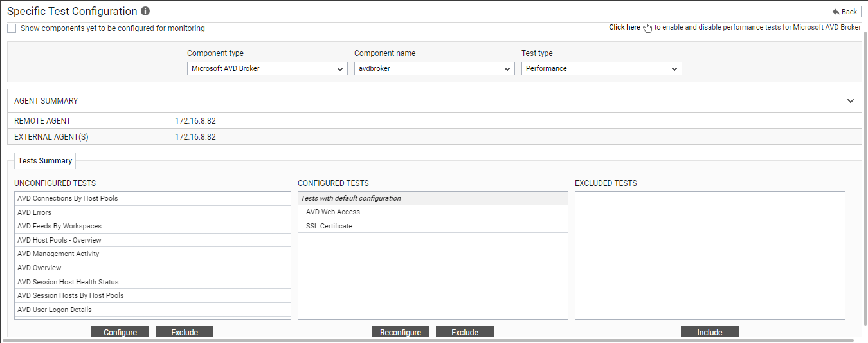Select the Tests Summary tab
Screen dimensions: 868x343
click(x=45, y=161)
